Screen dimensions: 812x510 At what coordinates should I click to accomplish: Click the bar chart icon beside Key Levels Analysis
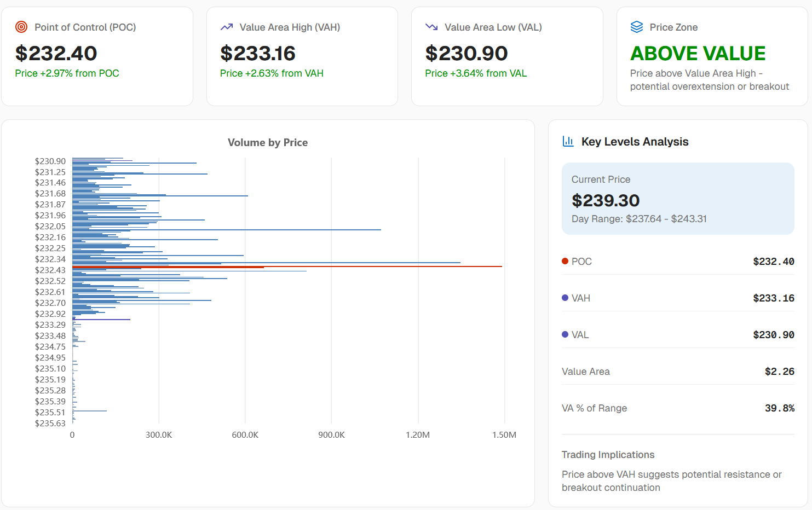pyautogui.click(x=568, y=142)
